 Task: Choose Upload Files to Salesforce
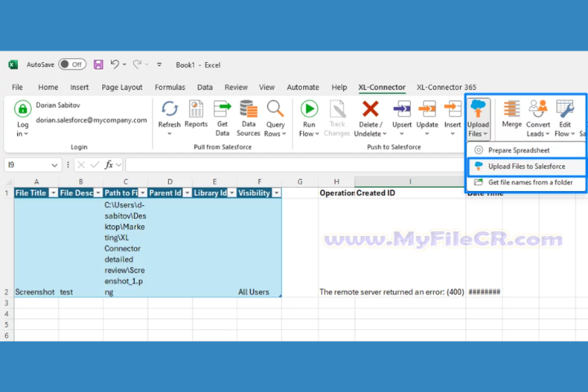pyautogui.click(x=526, y=167)
